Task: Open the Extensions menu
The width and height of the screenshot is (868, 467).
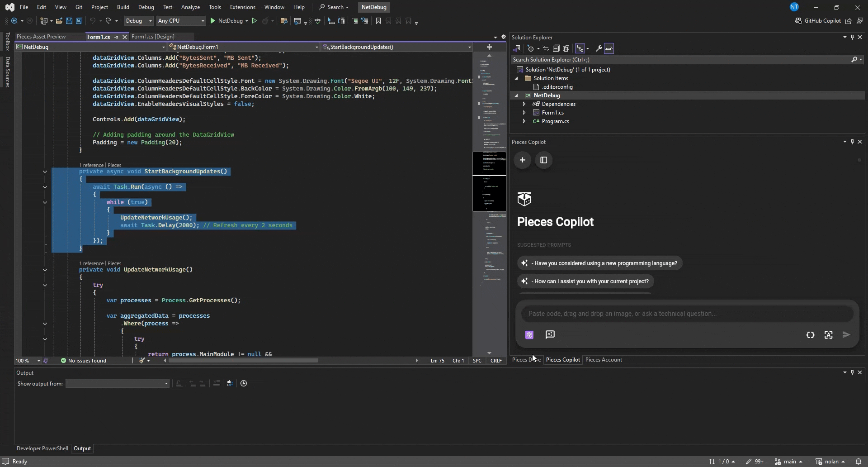Action: click(x=242, y=7)
